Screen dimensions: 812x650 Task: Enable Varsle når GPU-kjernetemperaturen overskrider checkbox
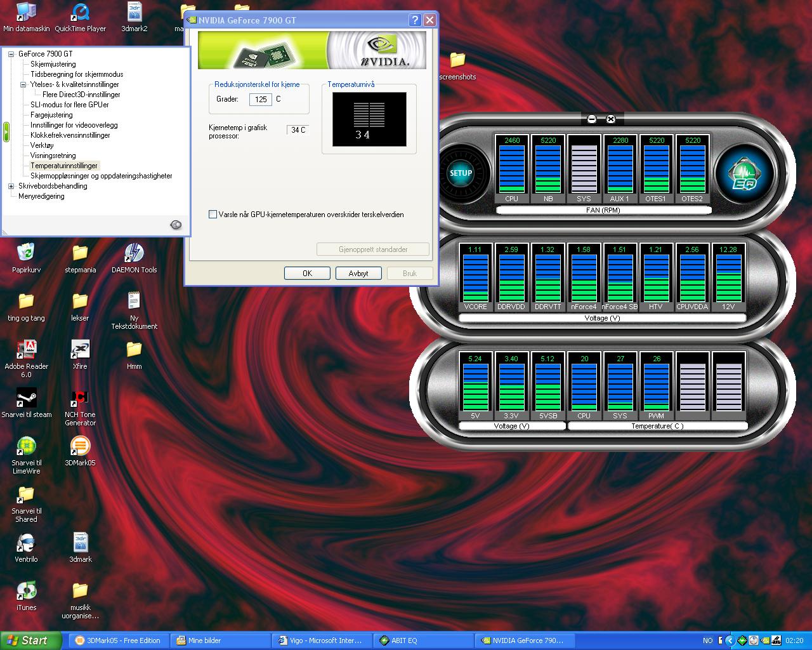[213, 215]
